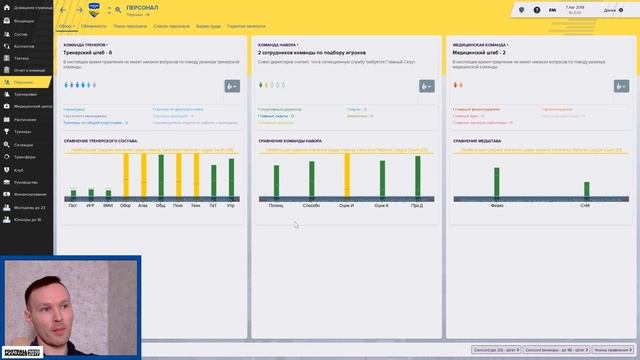Viewport: 640px width, 360px height.
Task: Open the search magnifier in header
Action: 118,10
